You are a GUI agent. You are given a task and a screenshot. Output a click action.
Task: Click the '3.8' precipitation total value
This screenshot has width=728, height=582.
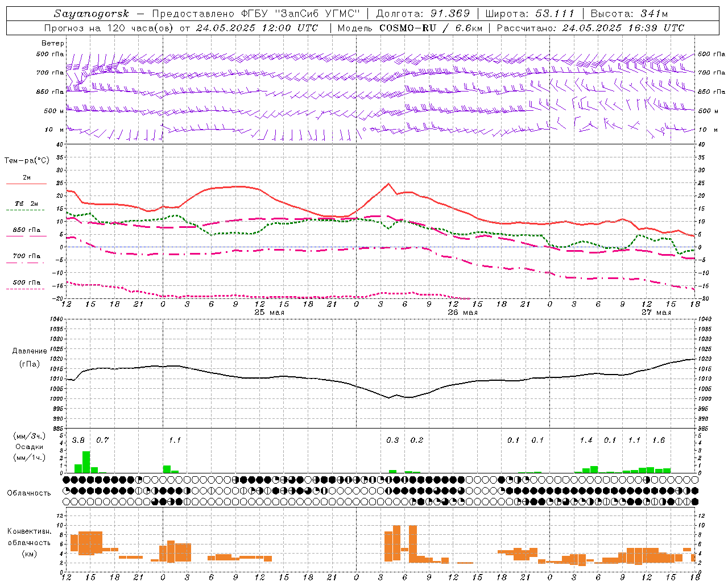78,440
